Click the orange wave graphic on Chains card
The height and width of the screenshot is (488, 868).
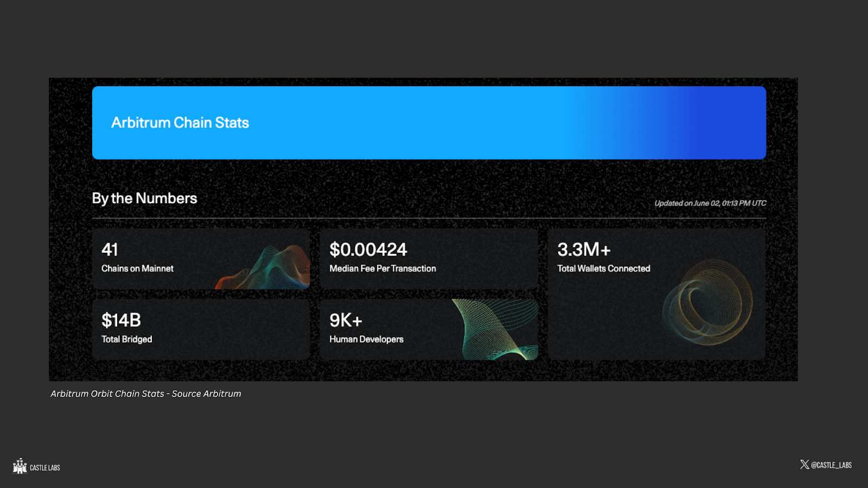[264, 267]
